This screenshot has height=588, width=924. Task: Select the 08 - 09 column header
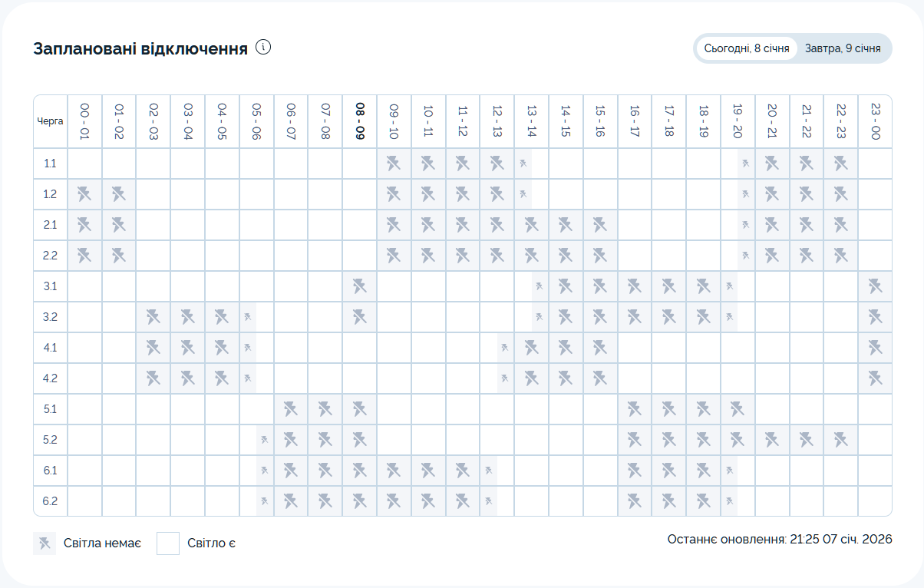[359, 121]
